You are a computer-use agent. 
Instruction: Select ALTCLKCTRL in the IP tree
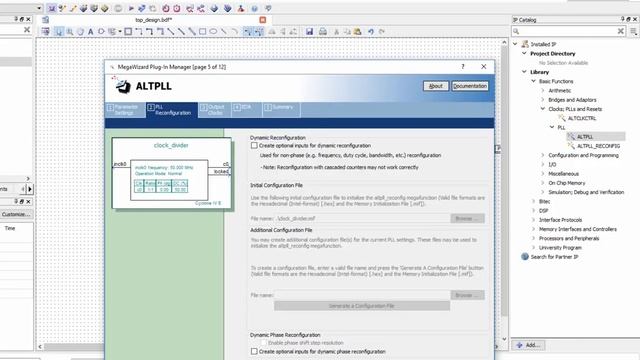582,118
